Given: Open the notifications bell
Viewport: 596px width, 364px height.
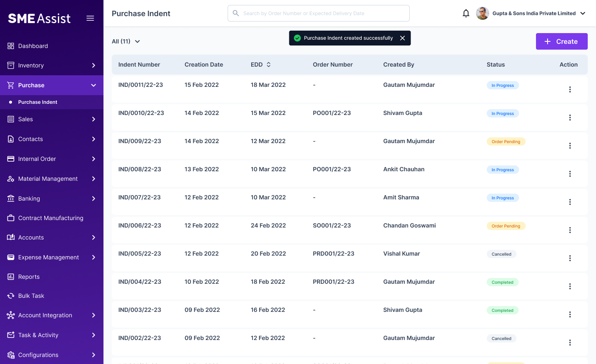Looking at the screenshot, I should coord(466,13).
